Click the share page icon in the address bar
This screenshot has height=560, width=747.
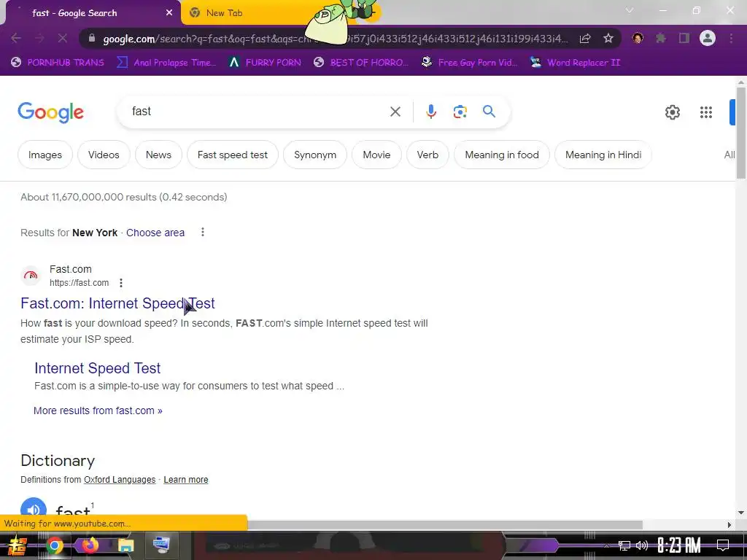(585, 39)
